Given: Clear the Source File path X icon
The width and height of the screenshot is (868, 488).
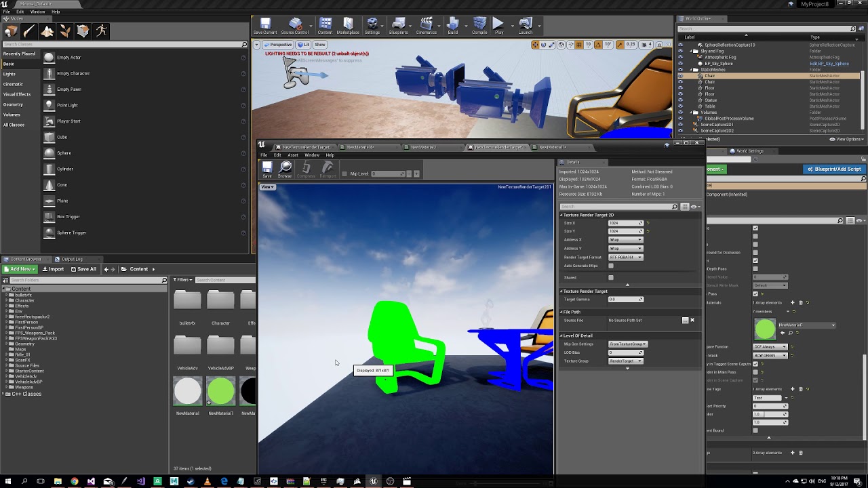Looking at the screenshot, I should pyautogui.click(x=692, y=320).
